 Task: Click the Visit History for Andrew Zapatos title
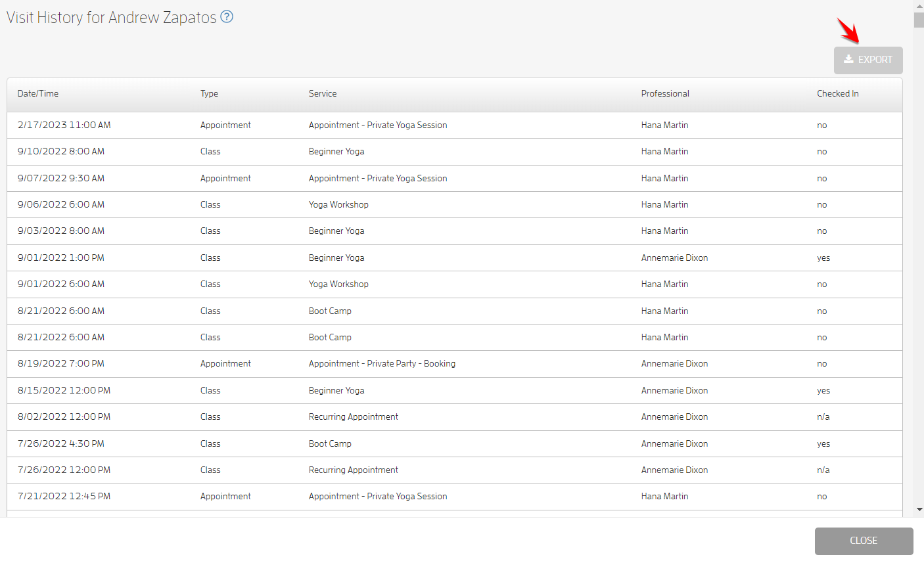112,18
